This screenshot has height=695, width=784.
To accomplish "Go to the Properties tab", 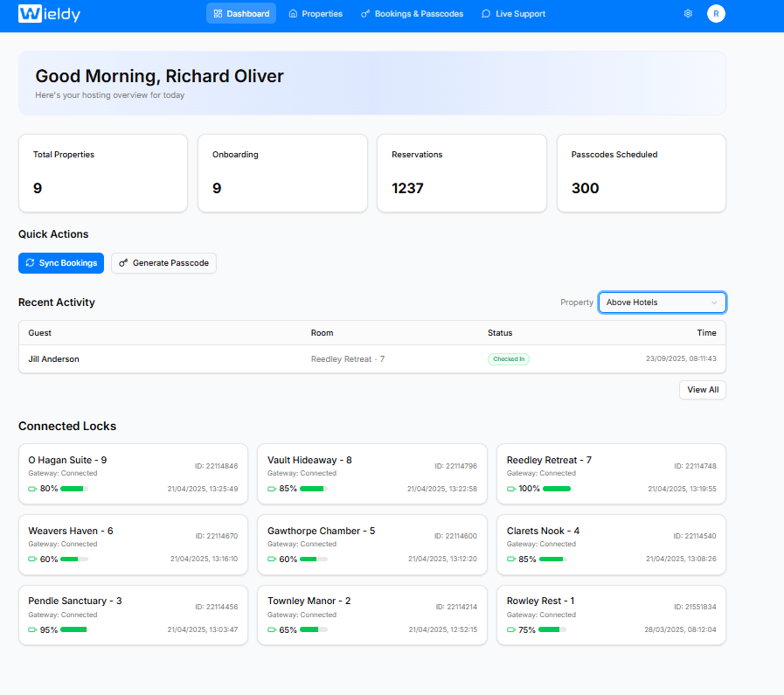I will pyautogui.click(x=316, y=14).
